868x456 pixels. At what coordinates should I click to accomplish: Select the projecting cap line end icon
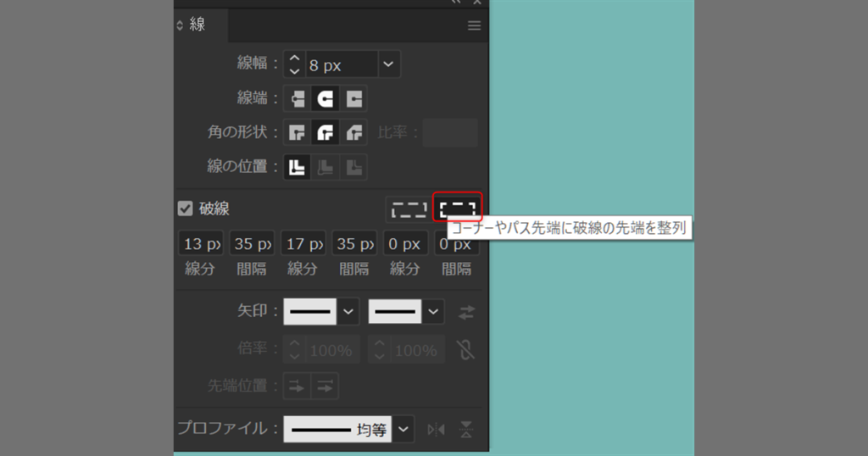point(353,98)
